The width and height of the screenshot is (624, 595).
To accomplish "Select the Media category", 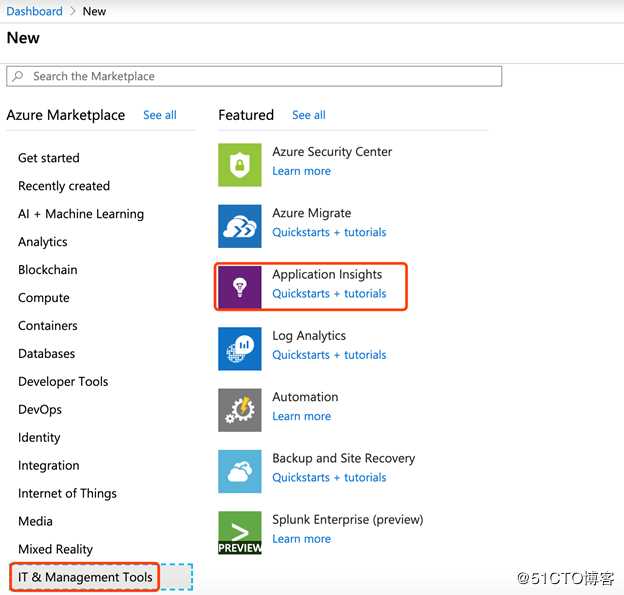I will point(35,521).
